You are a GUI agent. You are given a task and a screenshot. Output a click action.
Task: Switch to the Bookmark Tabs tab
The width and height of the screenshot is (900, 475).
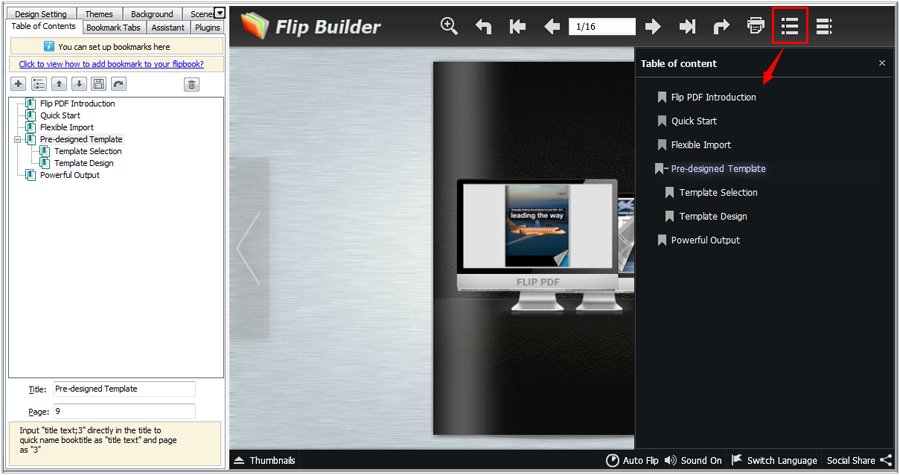(114, 28)
